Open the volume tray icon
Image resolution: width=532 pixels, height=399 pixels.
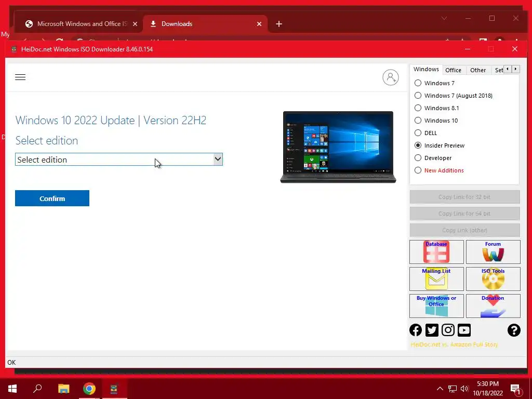tap(464, 389)
